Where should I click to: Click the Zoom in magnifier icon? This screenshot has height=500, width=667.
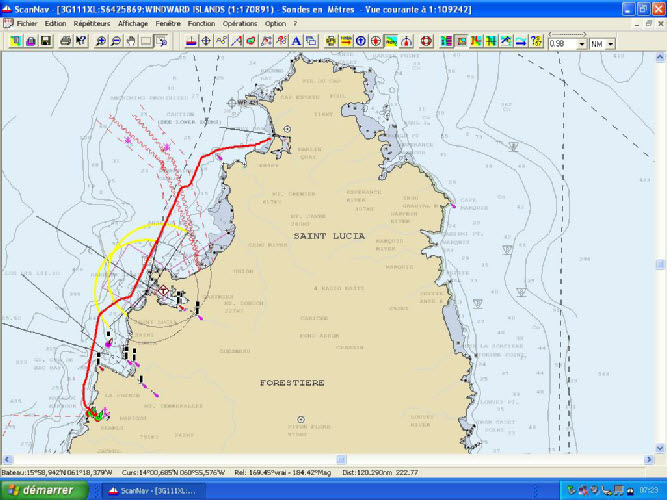tap(101, 42)
